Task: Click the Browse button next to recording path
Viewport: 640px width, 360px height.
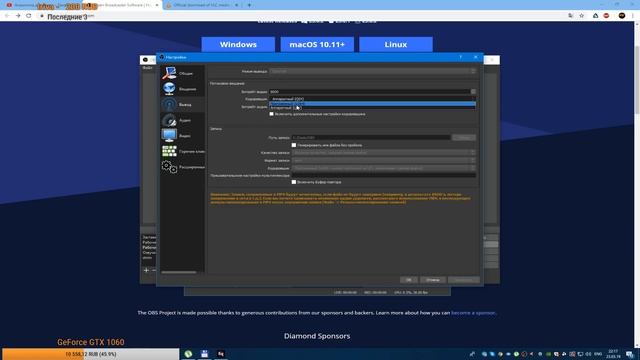Action: (464, 138)
